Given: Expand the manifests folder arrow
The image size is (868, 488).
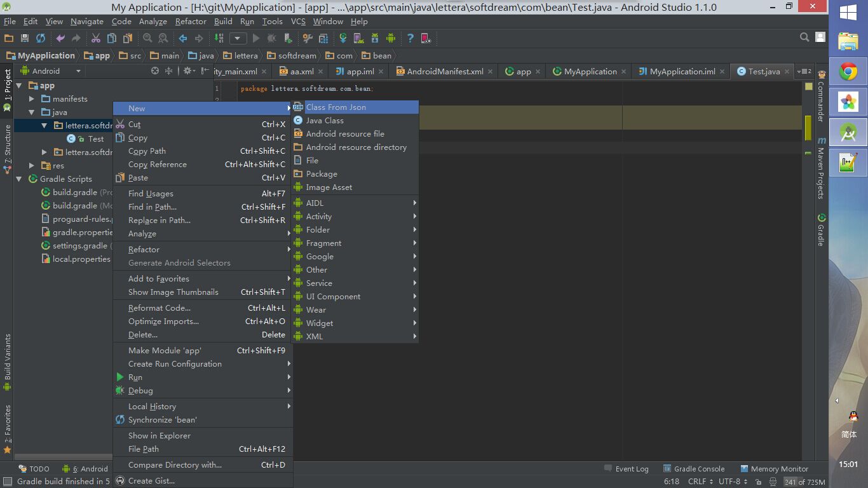Looking at the screenshot, I should (x=32, y=99).
